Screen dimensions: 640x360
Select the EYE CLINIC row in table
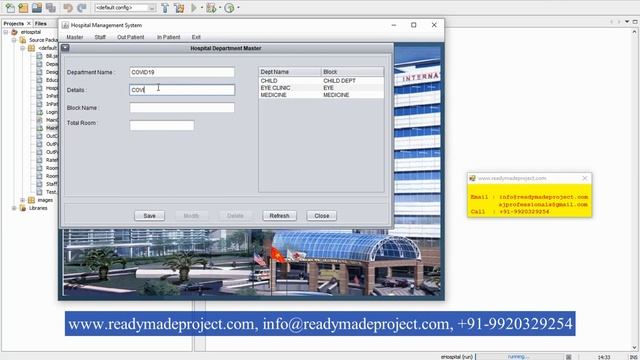pyautogui.click(x=321, y=88)
